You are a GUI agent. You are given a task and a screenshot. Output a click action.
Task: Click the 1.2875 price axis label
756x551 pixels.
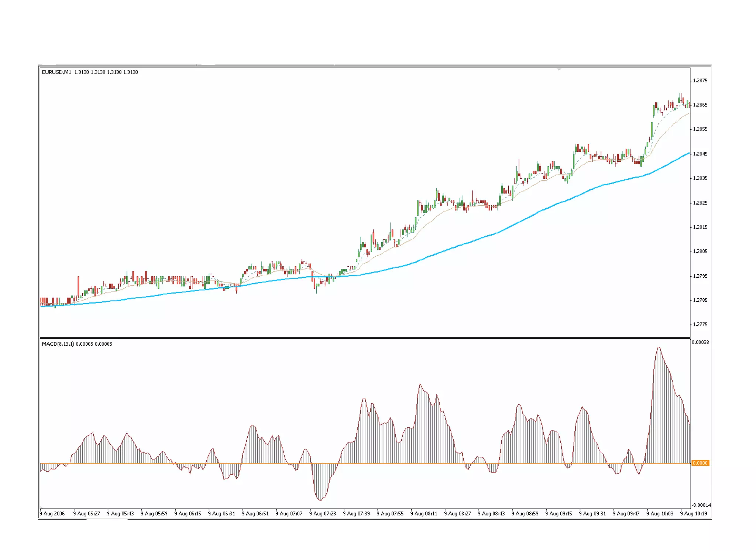700,81
